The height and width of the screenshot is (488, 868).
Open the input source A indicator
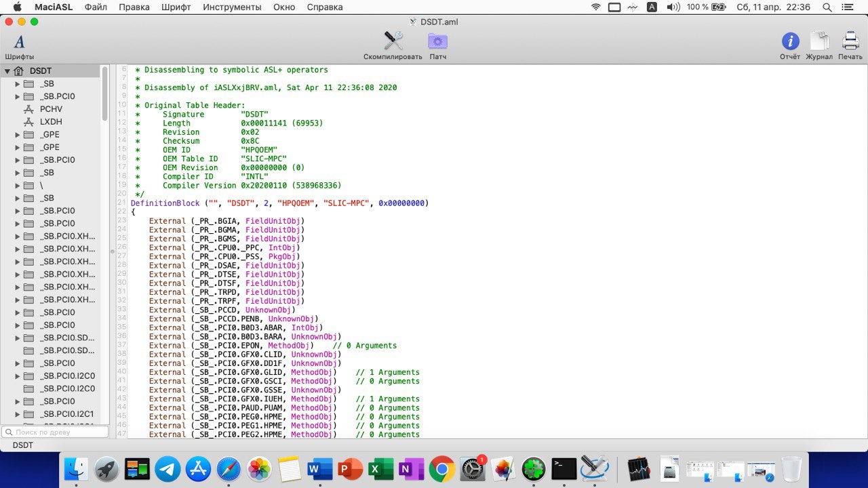click(x=652, y=7)
